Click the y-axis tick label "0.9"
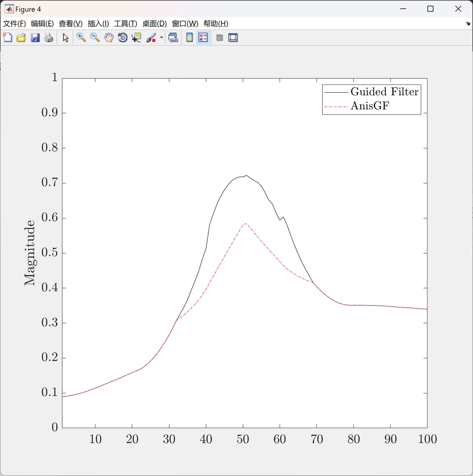This screenshot has width=473, height=476. 50,112
